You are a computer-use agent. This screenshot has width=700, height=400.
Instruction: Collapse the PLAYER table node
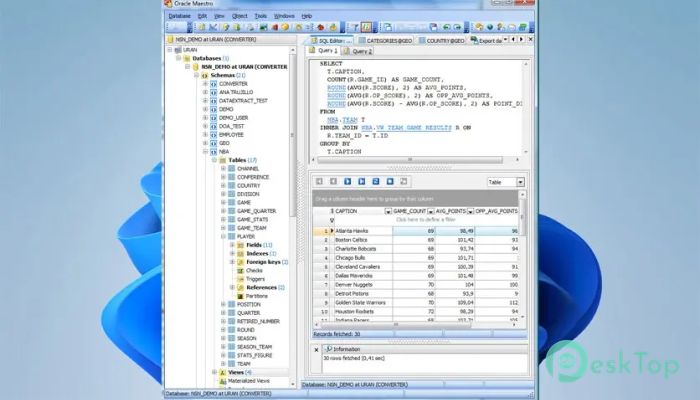coord(223,237)
